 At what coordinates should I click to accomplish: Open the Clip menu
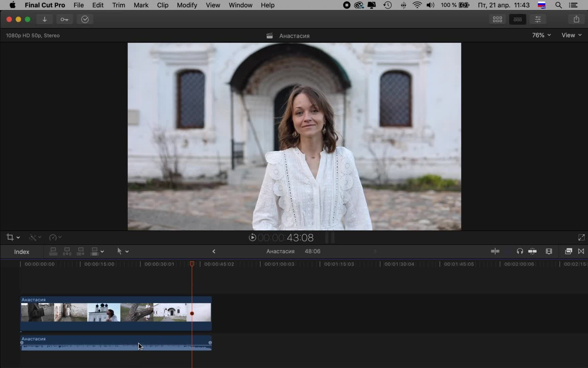coord(163,5)
